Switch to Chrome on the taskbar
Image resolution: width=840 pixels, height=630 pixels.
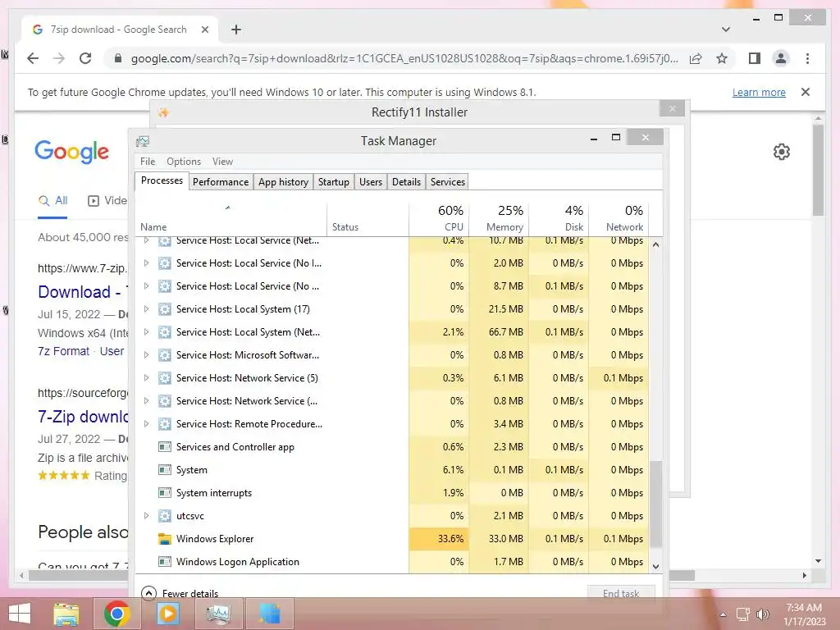[x=116, y=614]
